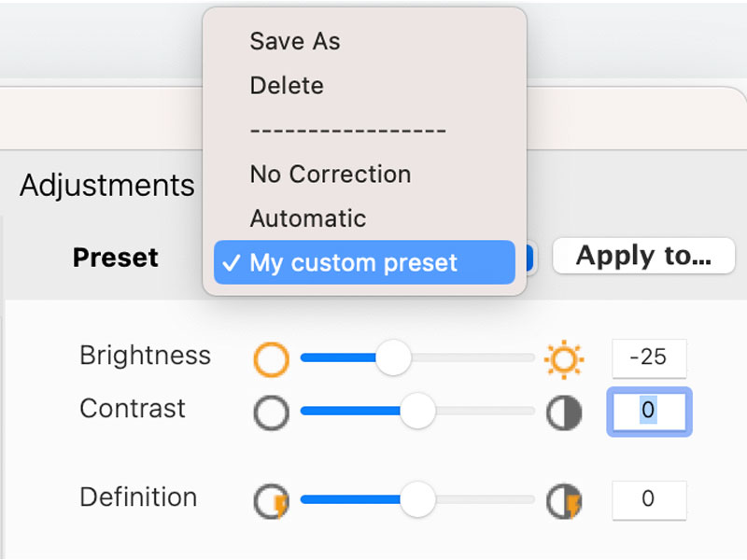The height and width of the screenshot is (560, 747).
Task: Click the high brightness sun icon
Action: coord(564,359)
